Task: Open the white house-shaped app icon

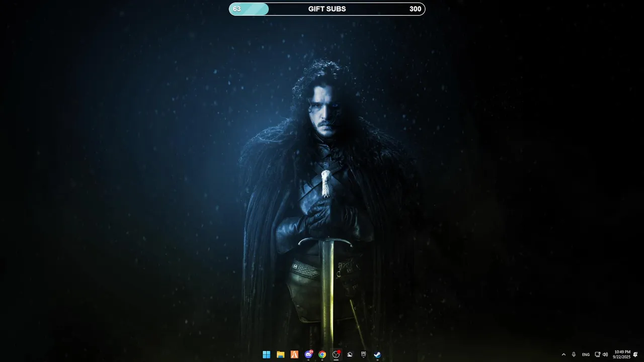Action: click(x=350, y=354)
